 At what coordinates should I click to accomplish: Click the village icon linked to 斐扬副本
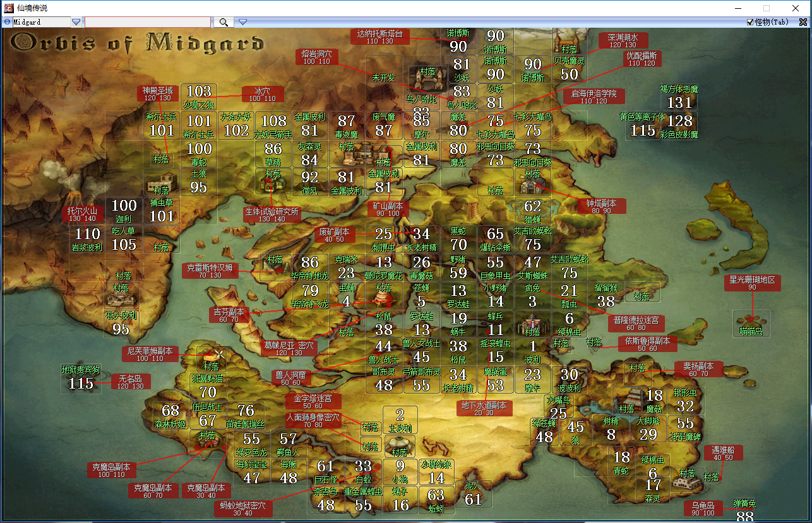[638, 373]
